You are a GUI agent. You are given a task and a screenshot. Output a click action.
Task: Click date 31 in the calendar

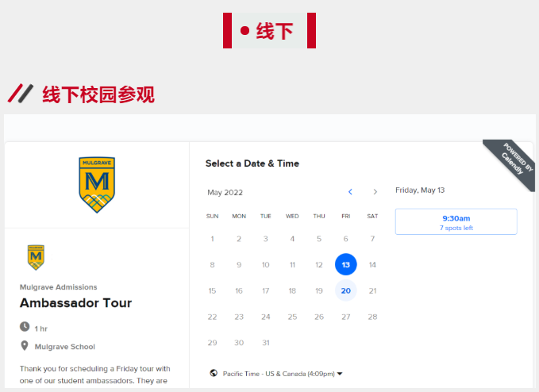click(x=265, y=343)
